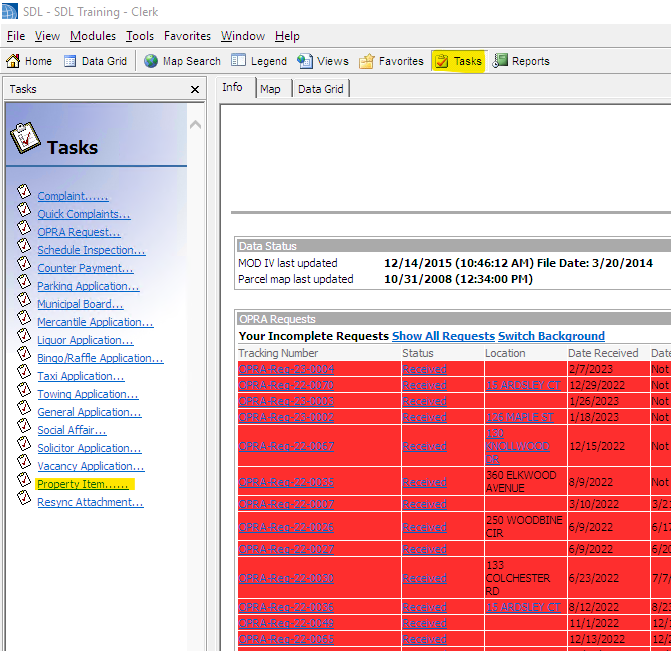
Task: Open the Parking Application link
Action: (x=88, y=286)
